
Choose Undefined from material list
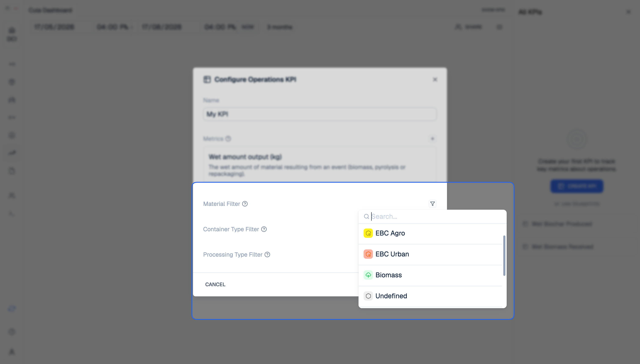pyautogui.click(x=430, y=296)
